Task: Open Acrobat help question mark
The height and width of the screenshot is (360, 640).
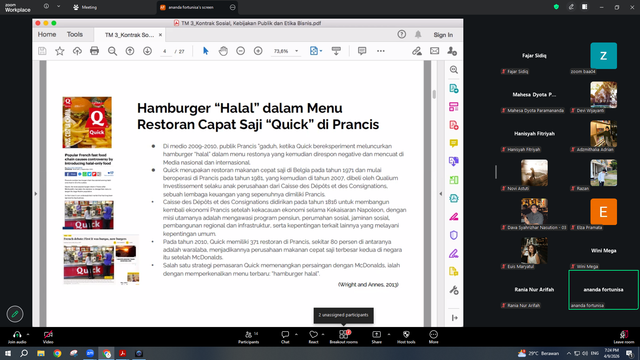Action: (402, 35)
